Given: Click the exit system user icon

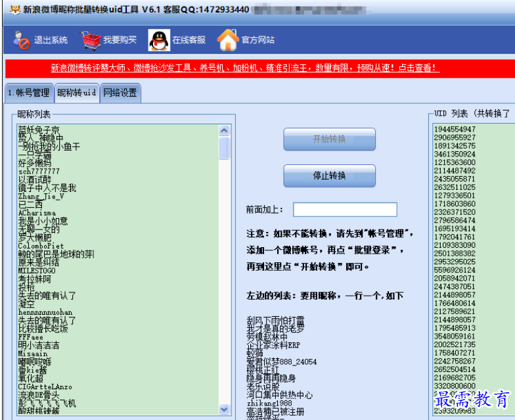Looking at the screenshot, I should tap(21, 39).
